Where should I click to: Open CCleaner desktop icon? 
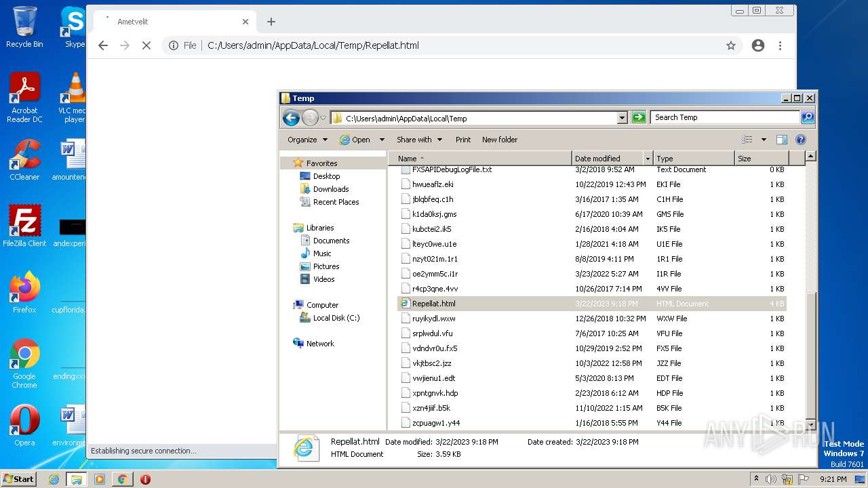[24, 160]
